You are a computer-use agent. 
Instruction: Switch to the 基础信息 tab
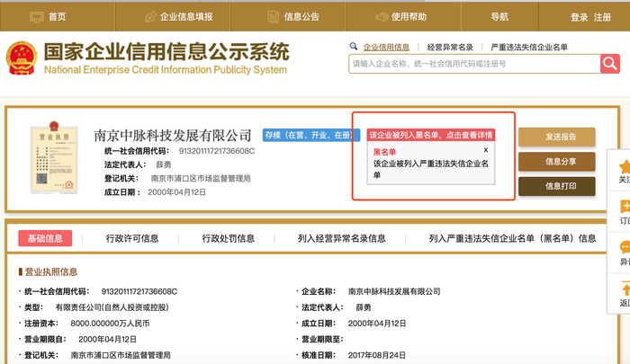(45, 238)
